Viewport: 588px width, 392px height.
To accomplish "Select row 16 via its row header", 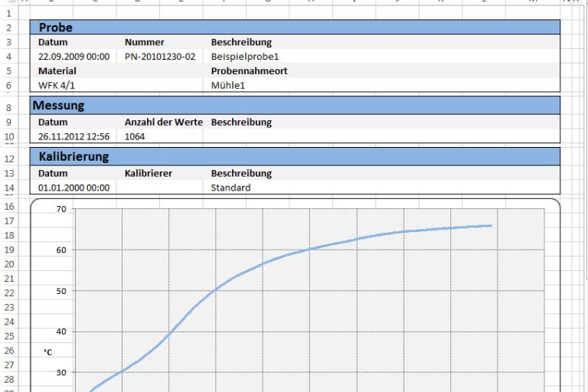I will (x=9, y=207).
